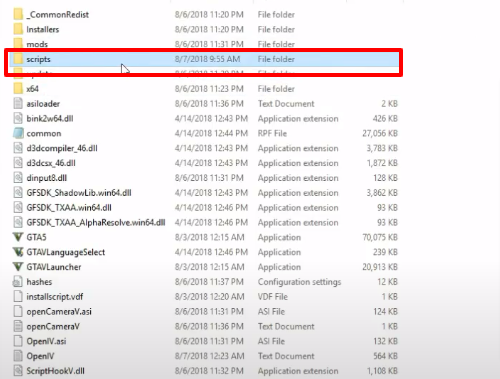Select the OpenIV text document name

[x=40, y=356]
